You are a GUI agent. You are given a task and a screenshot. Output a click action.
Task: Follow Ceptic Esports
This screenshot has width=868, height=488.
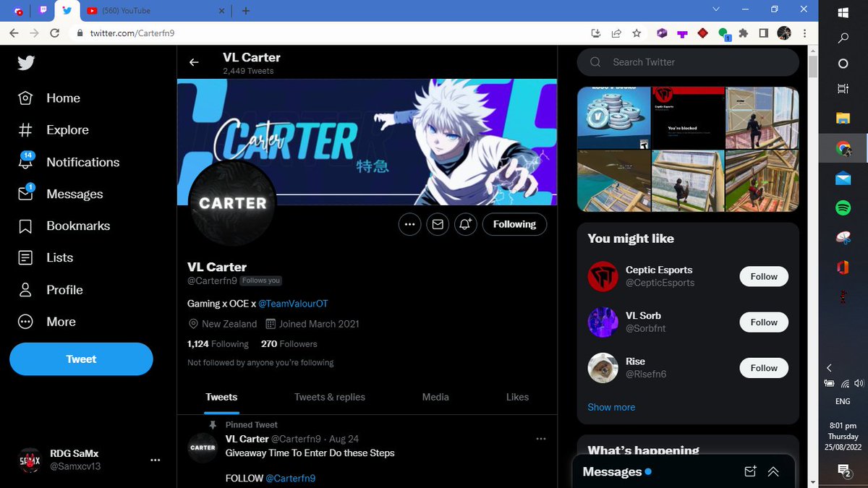pyautogui.click(x=764, y=277)
